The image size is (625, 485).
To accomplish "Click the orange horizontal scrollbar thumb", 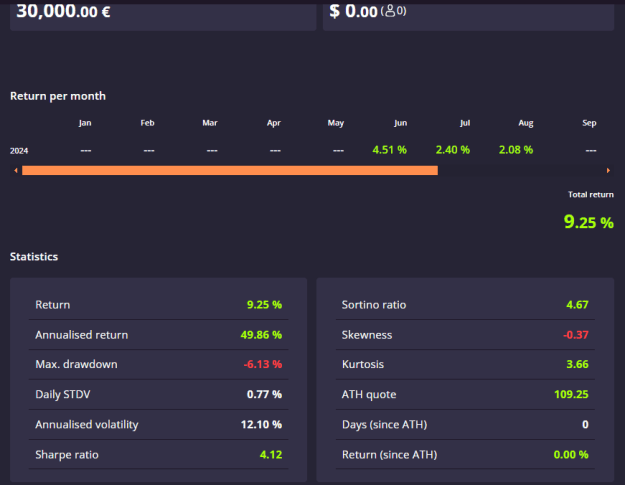I will coord(230,171).
